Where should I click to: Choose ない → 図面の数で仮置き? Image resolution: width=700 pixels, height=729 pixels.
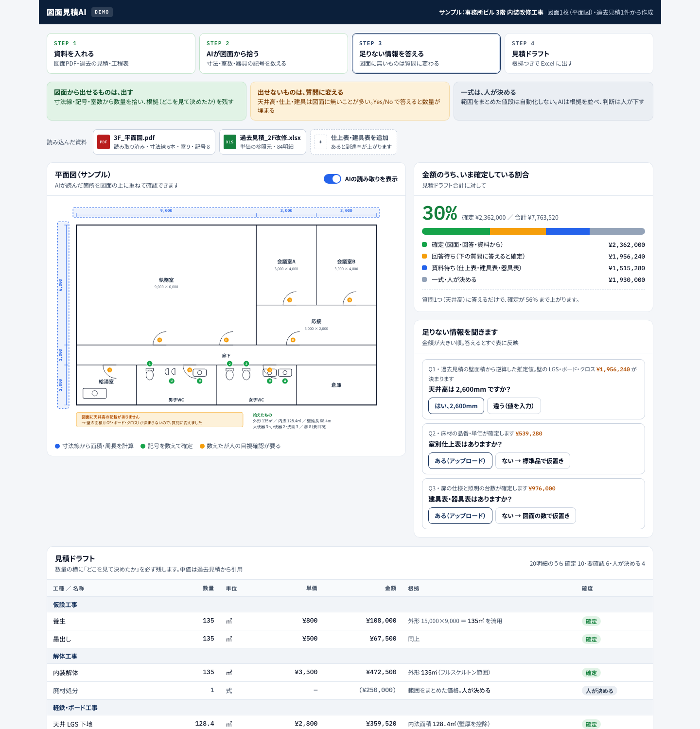(536, 516)
